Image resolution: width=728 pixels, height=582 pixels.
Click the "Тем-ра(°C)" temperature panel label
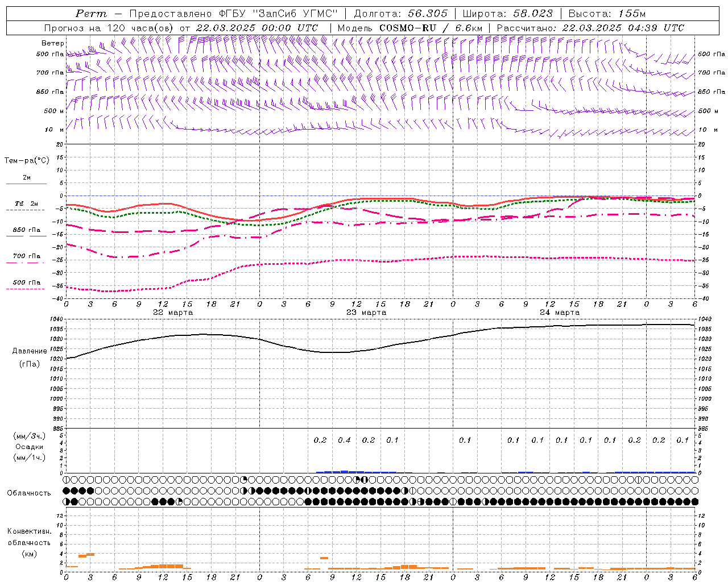[27, 161]
